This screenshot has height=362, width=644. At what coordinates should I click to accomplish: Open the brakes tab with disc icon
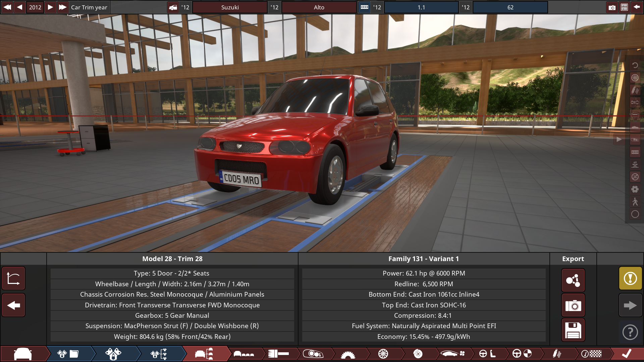(x=418, y=354)
